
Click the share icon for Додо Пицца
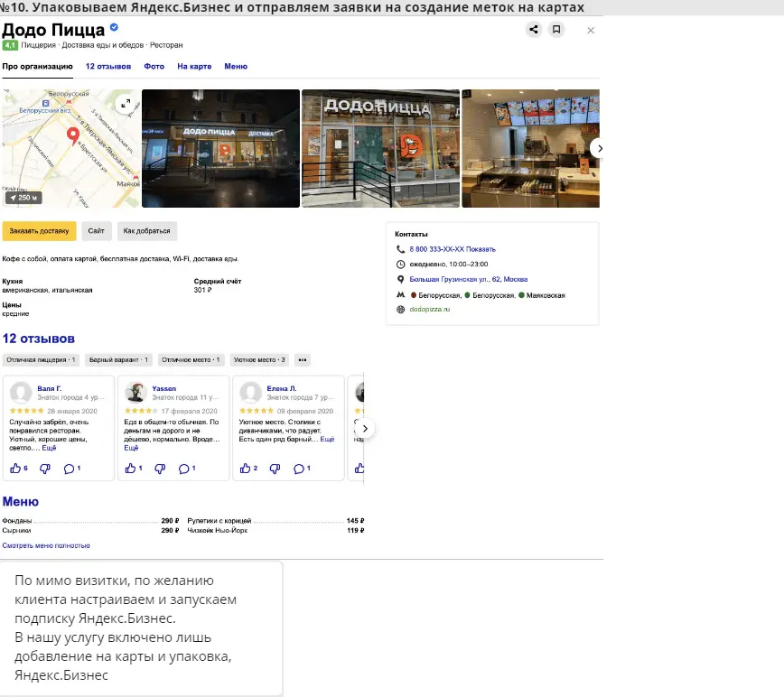click(x=534, y=30)
